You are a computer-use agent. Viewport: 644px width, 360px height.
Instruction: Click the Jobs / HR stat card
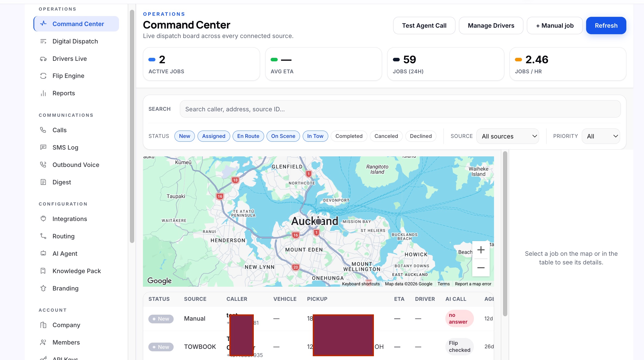pyautogui.click(x=568, y=64)
